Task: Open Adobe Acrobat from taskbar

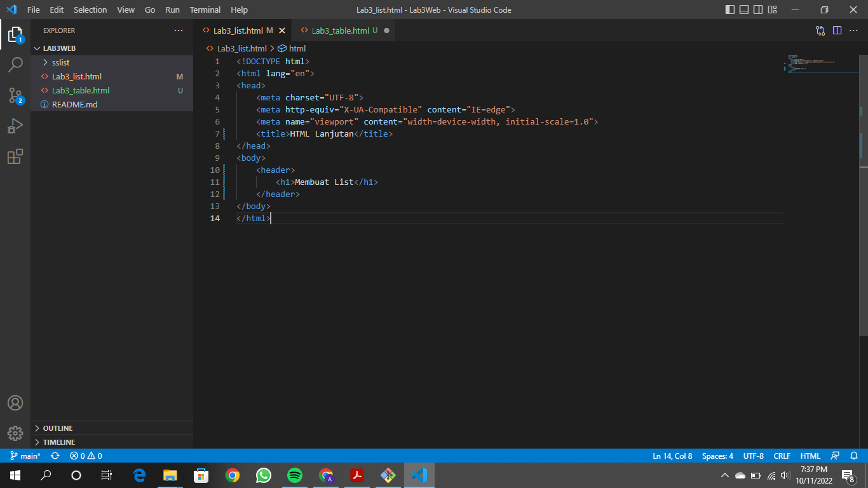Action: [356, 475]
